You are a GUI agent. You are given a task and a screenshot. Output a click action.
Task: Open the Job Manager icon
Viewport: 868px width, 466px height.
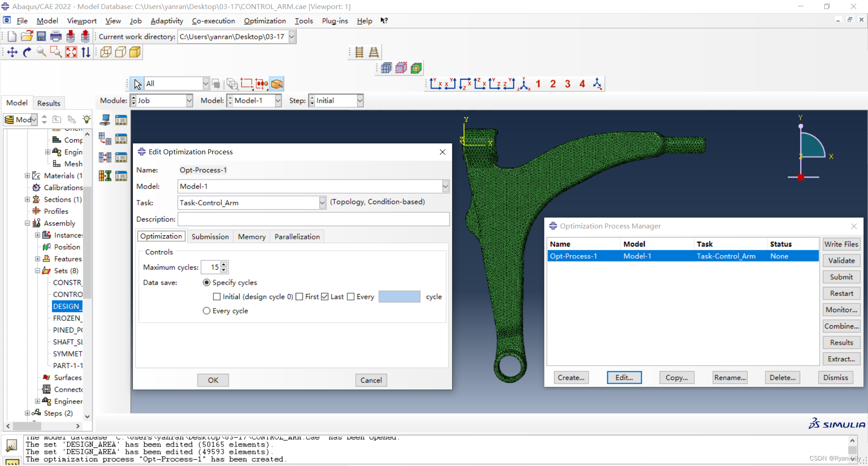coord(121,120)
